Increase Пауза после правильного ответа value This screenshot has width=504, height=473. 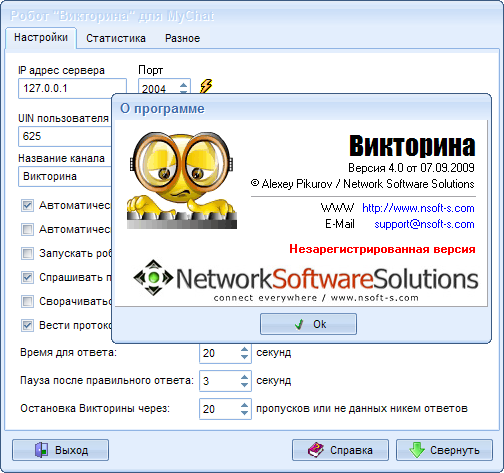coord(244,377)
